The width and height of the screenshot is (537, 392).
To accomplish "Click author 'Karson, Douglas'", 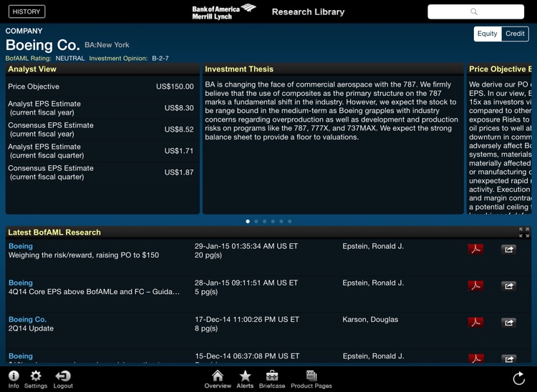I will point(370,320).
